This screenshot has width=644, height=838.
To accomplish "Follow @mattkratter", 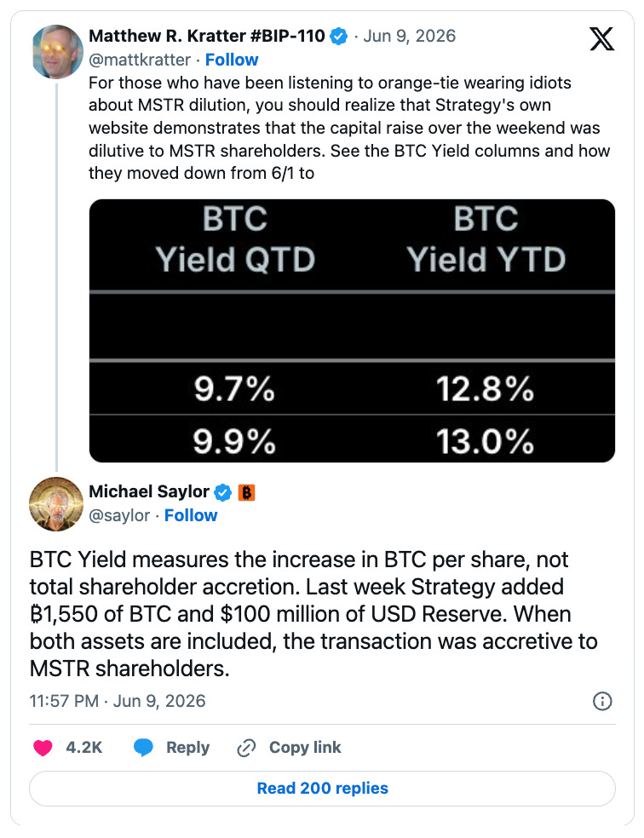I will (x=232, y=60).
